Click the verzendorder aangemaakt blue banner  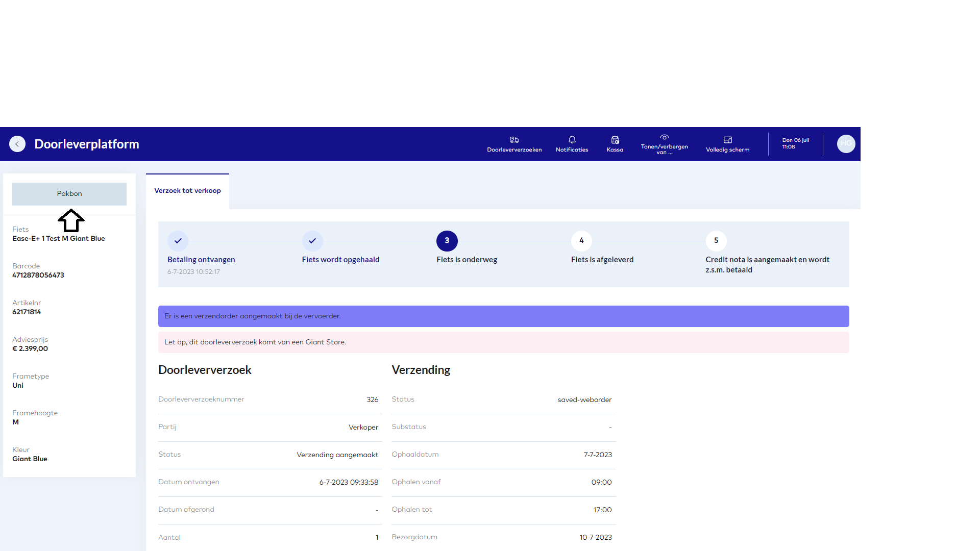[x=503, y=316]
